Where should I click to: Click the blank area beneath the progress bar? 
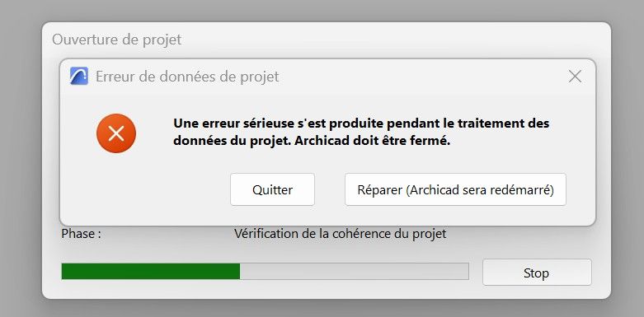tap(263, 291)
